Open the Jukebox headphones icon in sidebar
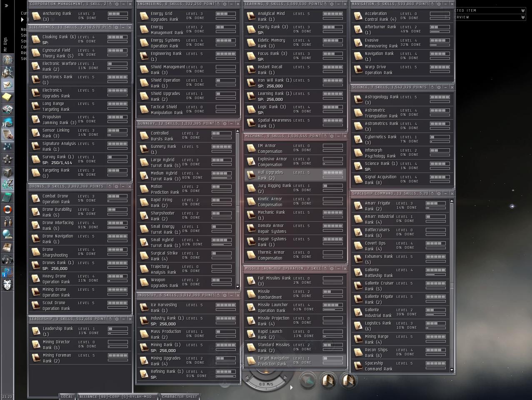Screen dimensions: 532x400 coord(7,260)
